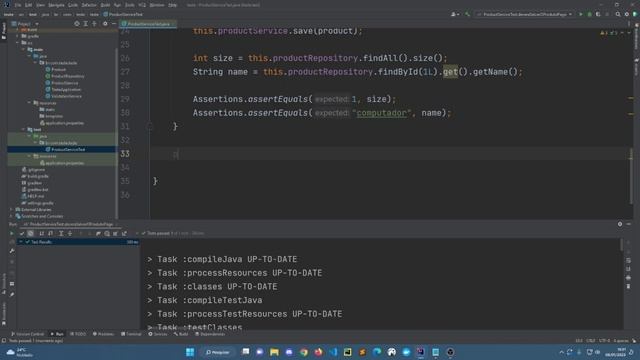
Task: Clear console with trash icon
Action: [x=628, y=287]
